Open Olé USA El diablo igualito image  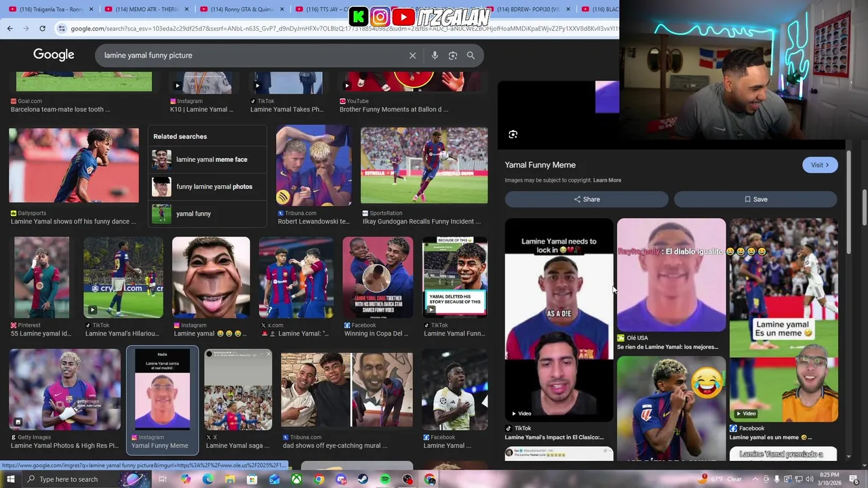pyautogui.click(x=671, y=274)
